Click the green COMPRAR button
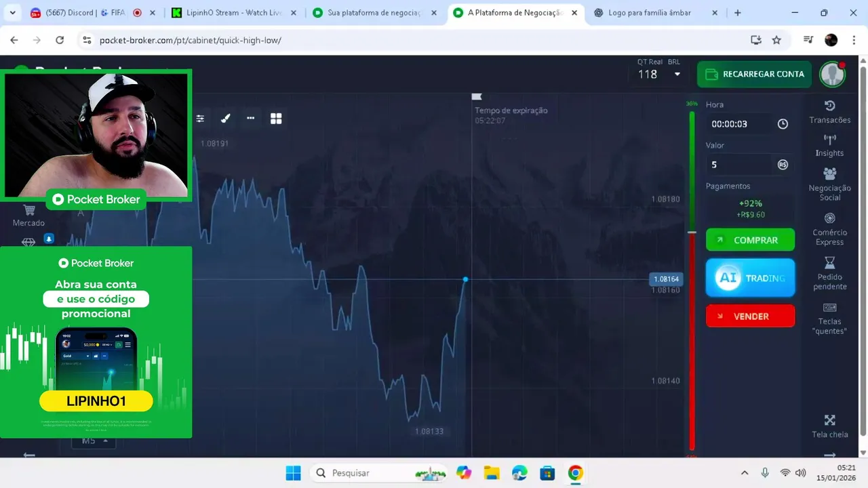Viewport: 868px width, 488px height. coord(750,240)
